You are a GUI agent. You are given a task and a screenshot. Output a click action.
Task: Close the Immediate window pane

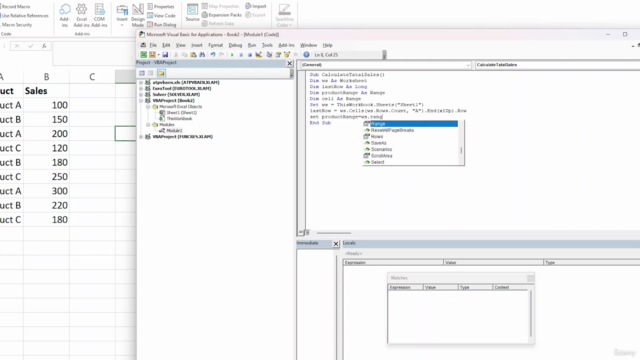336,244
